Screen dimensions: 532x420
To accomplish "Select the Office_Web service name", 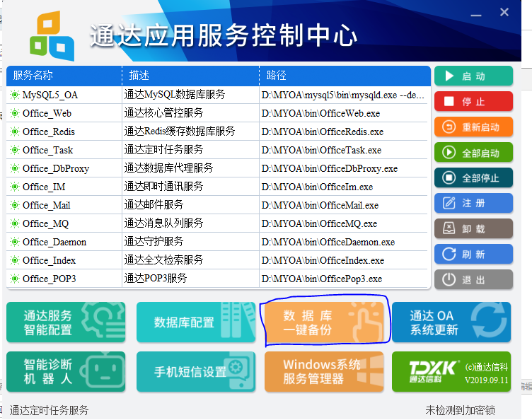I will point(47,113).
